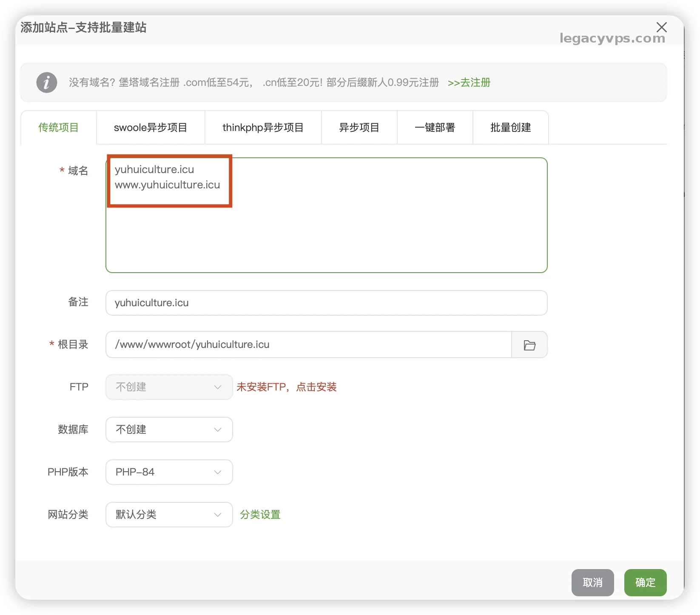Select the 异步项目 tab

[359, 128]
